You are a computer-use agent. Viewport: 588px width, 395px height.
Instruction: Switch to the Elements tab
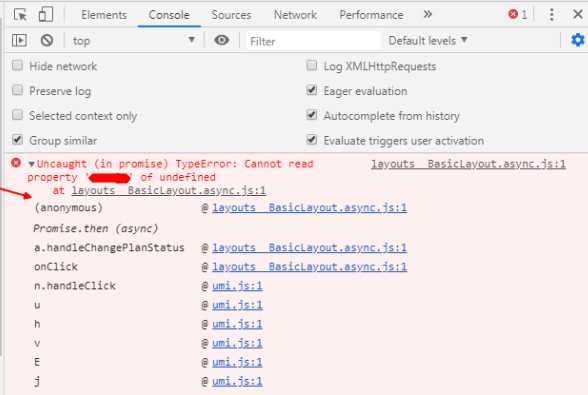point(104,15)
